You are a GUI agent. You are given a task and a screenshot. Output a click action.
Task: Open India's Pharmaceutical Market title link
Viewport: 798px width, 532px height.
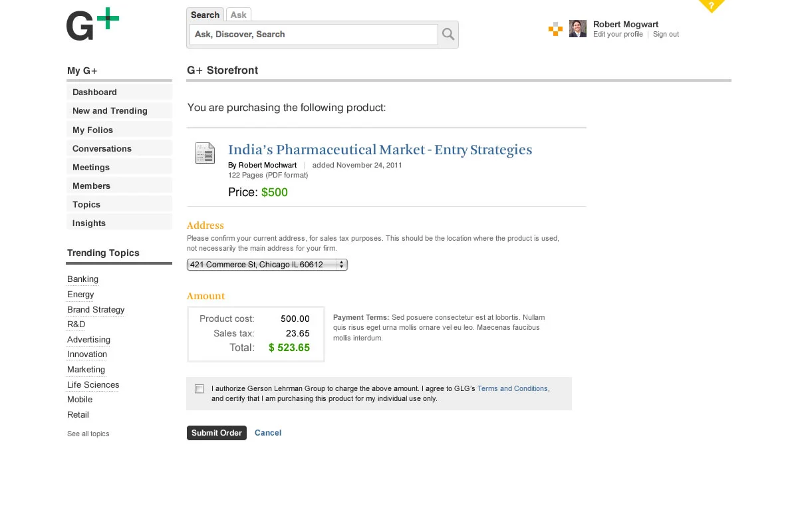pos(380,150)
